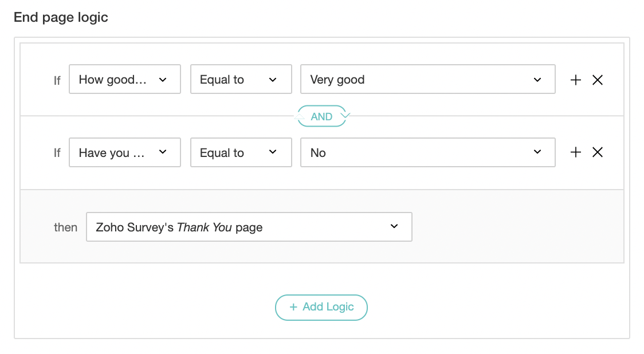The image size is (644, 354).
Task: Click the chevron arrow in the "Very good" field
Action: pyautogui.click(x=537, y=80)
